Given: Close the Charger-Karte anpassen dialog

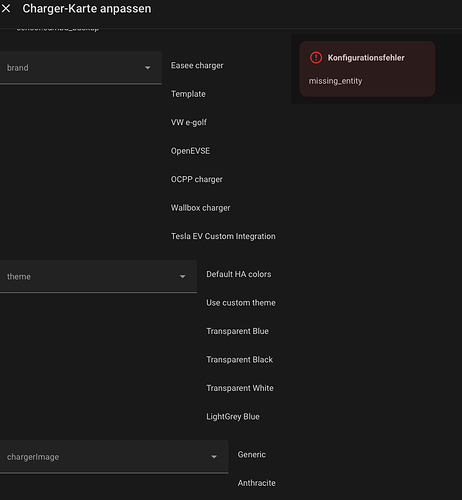Looking at the screenshot, I should coord(6,8).
